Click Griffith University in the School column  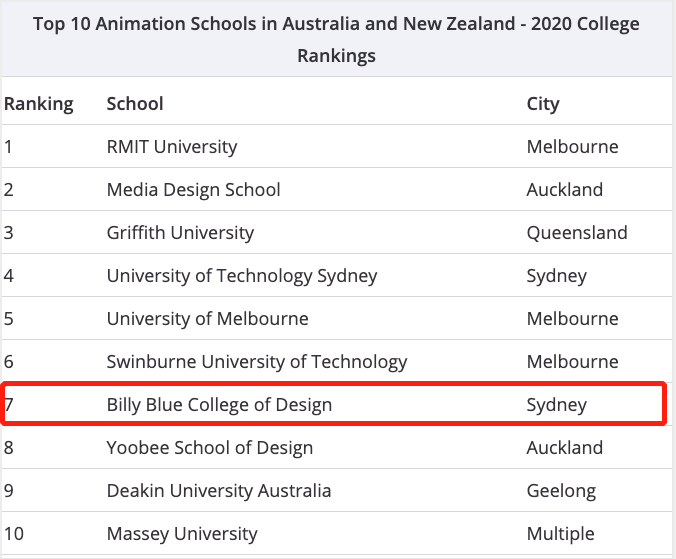pos(180,233)
